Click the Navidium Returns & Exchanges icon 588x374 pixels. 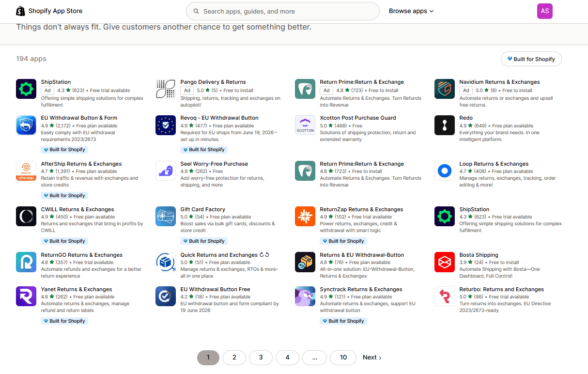point(445,89)
